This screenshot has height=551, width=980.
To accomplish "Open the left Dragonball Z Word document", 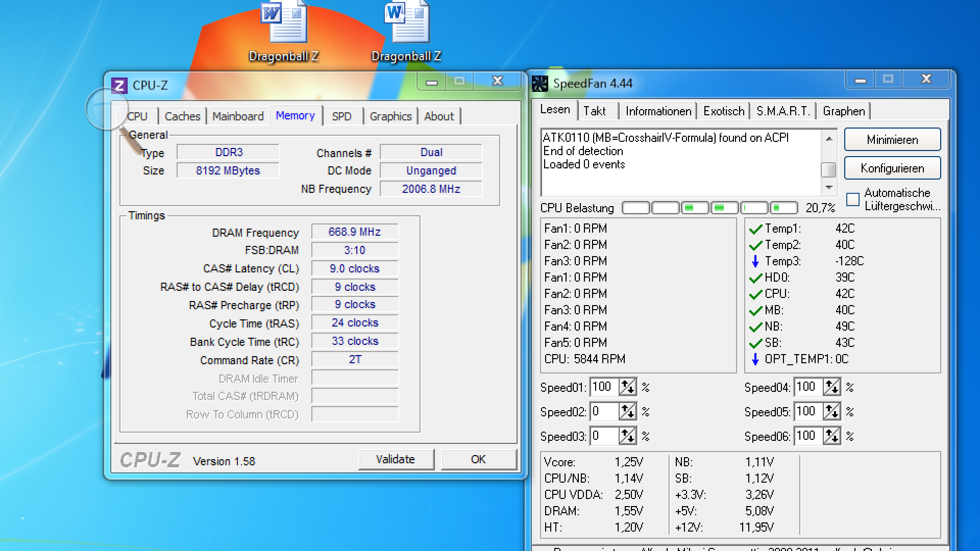I will pyautogui.click(x=284, y=23).
